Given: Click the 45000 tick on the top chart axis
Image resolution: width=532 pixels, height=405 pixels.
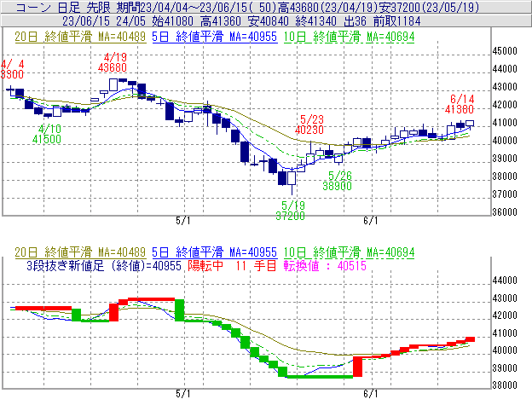Looking at the screenshot, I should click(505, 51).
